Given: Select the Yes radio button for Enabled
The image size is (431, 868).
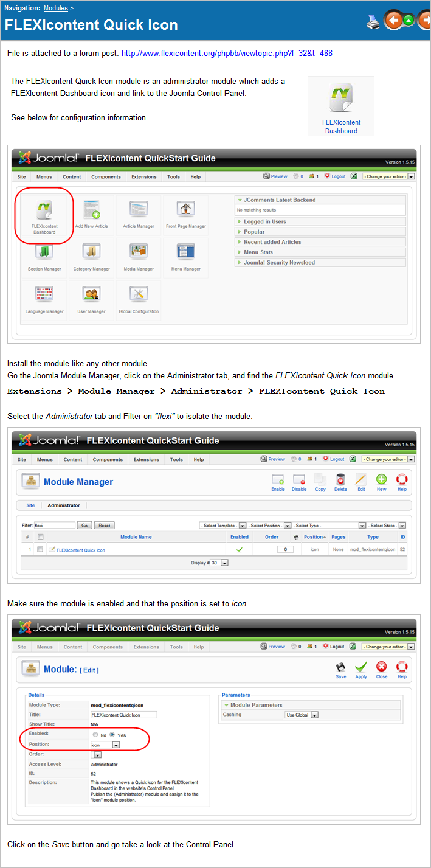Looking at the screenshot, I should pos(112,735).
